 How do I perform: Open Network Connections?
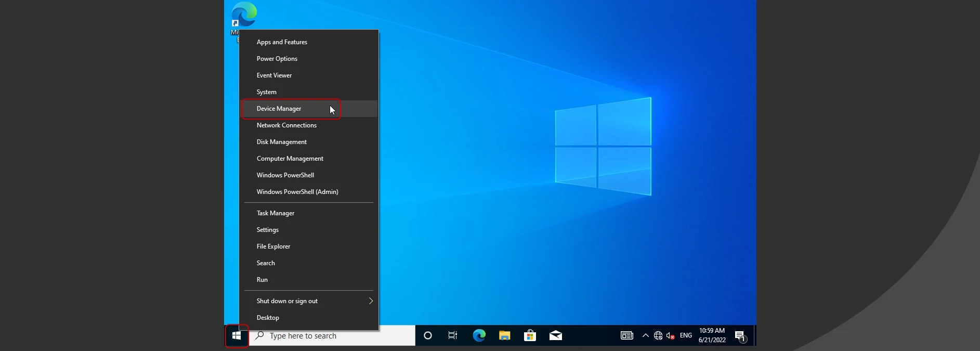coord(309,125)
